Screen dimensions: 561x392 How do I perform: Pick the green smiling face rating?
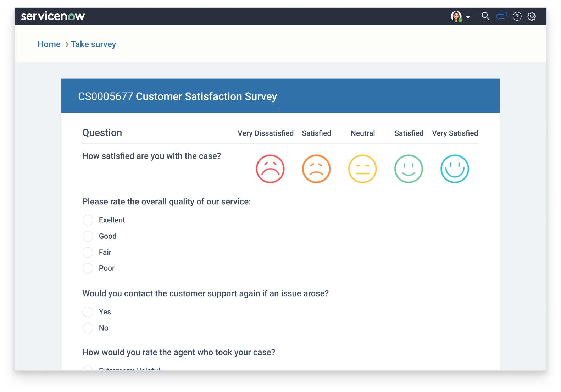click(409, 169)
